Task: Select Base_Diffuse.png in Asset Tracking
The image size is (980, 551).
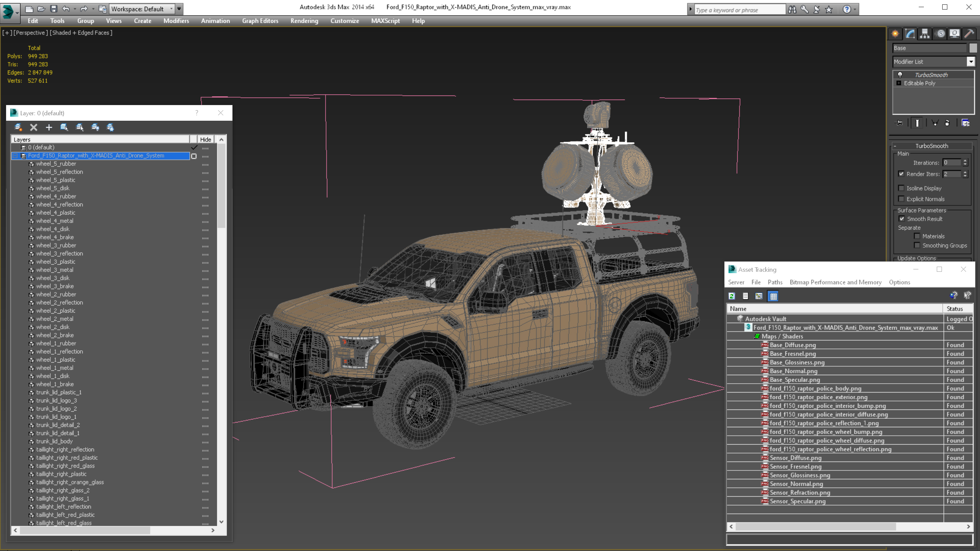Action: tap(793, 345)
